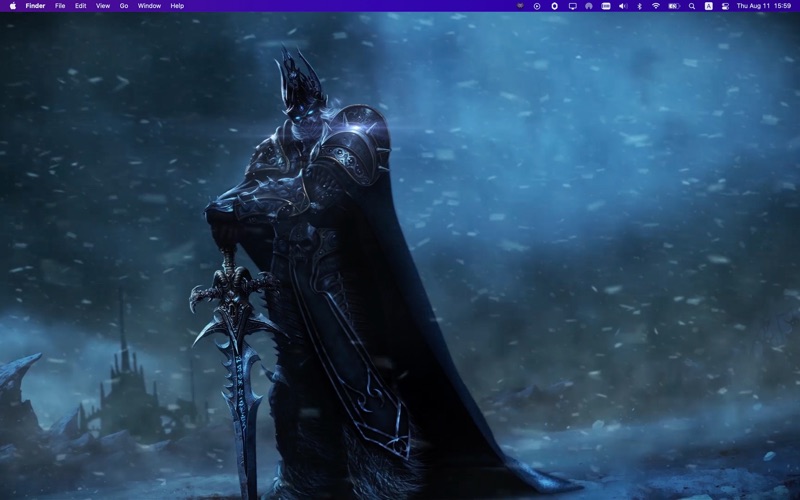The image size is (800, 500).
Task: Show battery status in menu bar
Action: point(674,6)
